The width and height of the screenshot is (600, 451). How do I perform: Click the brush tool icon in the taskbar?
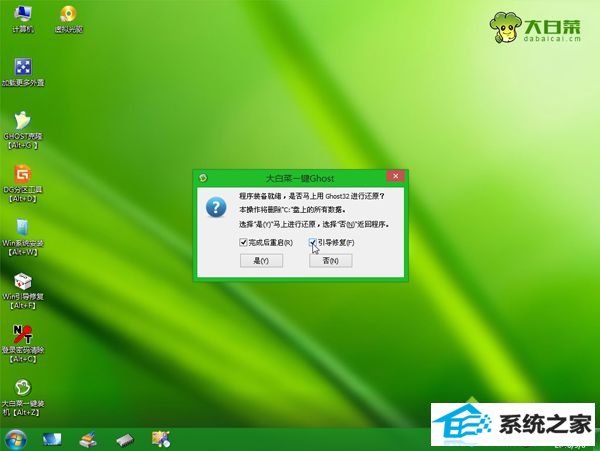click(x=88, y=439)
